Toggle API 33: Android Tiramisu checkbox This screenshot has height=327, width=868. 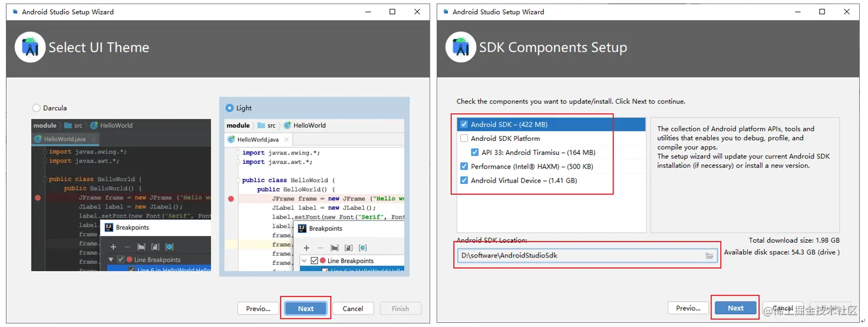[475, 153]
